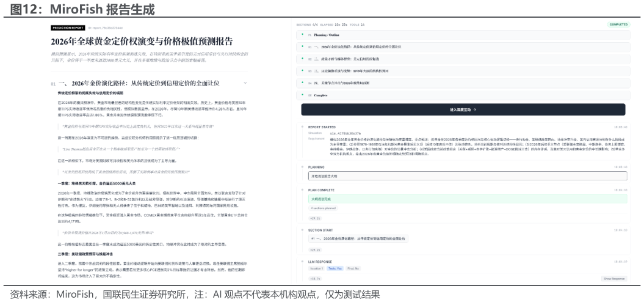The height and width of the screenshot is (302, 644).
Task: Click the green status dot beside Planning / Outline
Action: pyautogui.click(x=303, y=35)
